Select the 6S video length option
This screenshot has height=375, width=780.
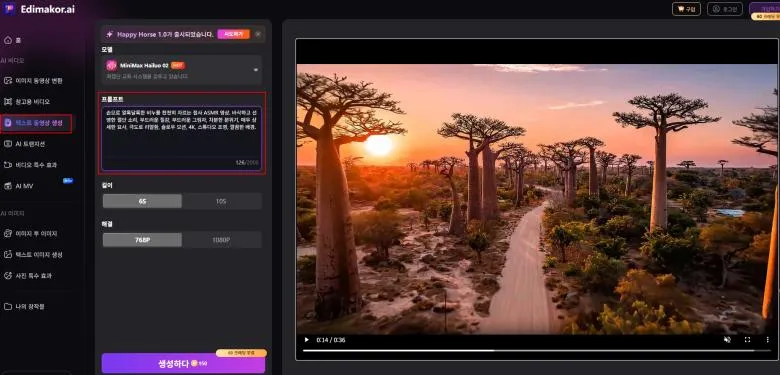[142, 201]
